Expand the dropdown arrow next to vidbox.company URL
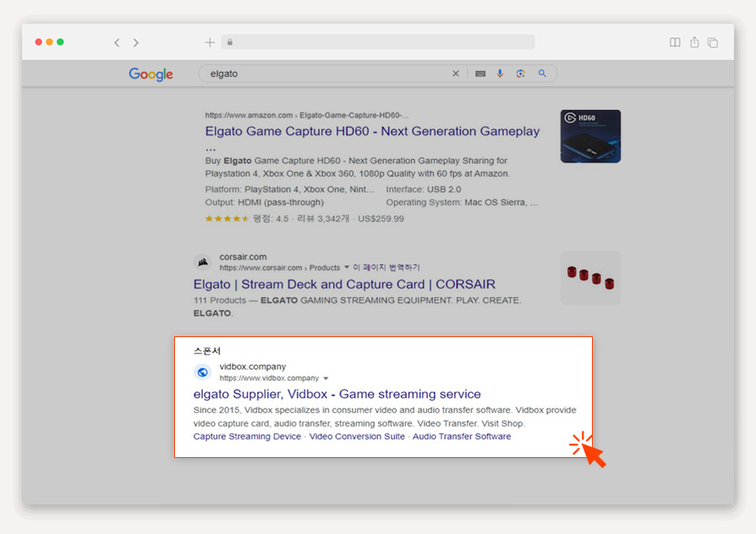This screenshot has width=756, height=534. 326,379
